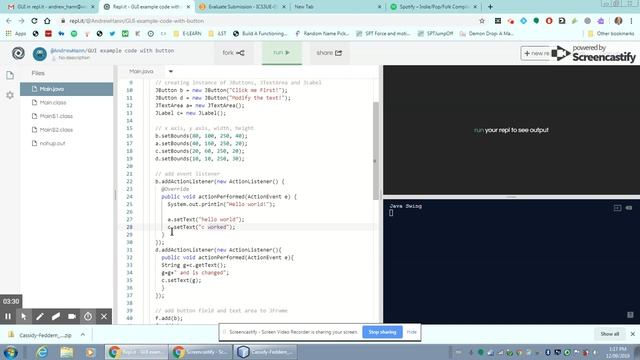Toggle the Screencastify webcam embed
Image resolution: width=640 pixels, height=360 pixels.
72,316
